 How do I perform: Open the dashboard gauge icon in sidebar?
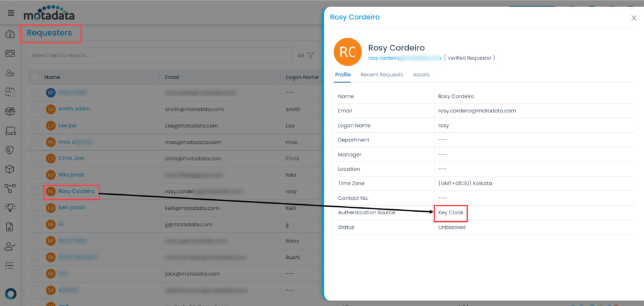(x=10, y=35)
